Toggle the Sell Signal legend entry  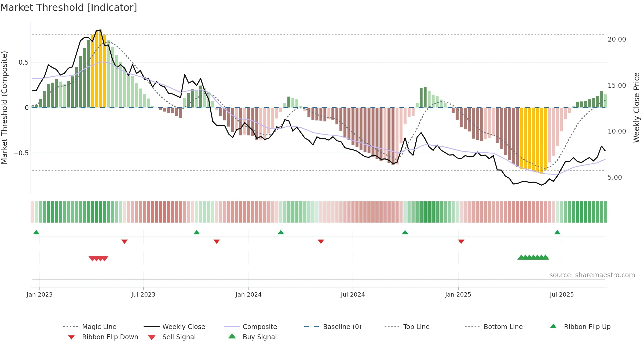click(x=172, y=337)
